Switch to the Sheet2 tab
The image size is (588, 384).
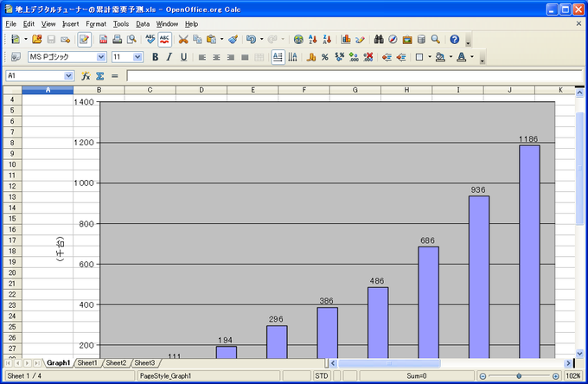(116, 363)
